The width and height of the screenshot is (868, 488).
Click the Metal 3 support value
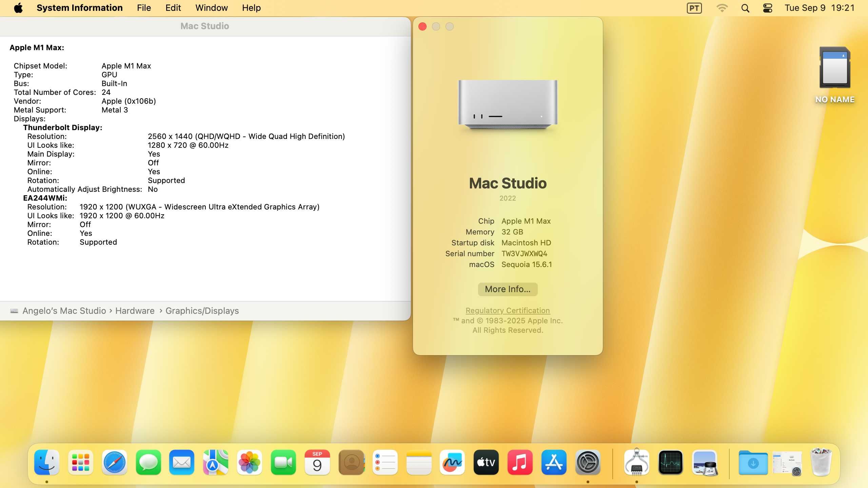[115, 110]
